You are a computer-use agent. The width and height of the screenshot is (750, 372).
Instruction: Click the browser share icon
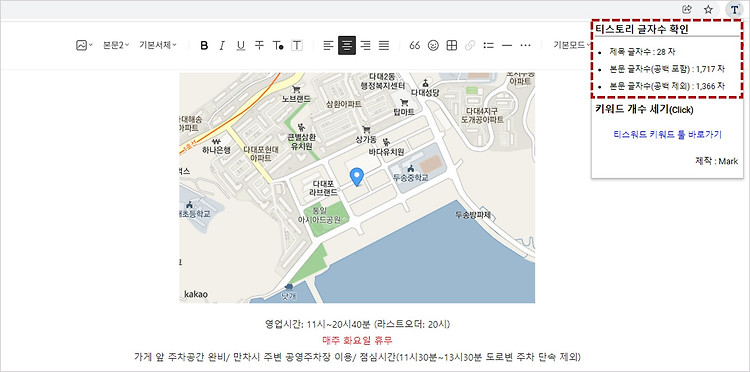(687, 9)
